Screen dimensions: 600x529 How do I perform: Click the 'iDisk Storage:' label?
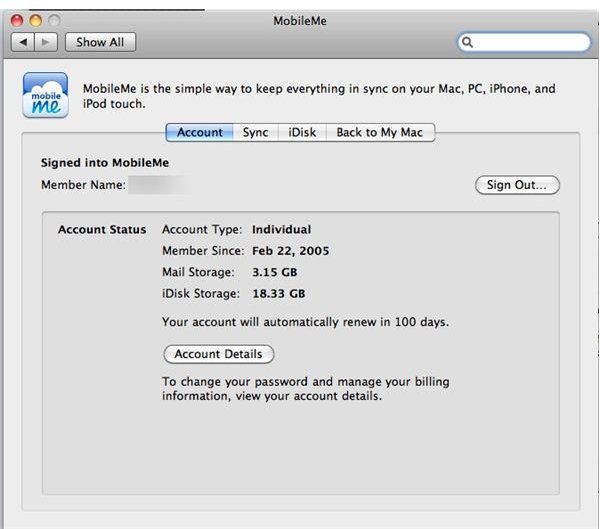pos(201,294)
